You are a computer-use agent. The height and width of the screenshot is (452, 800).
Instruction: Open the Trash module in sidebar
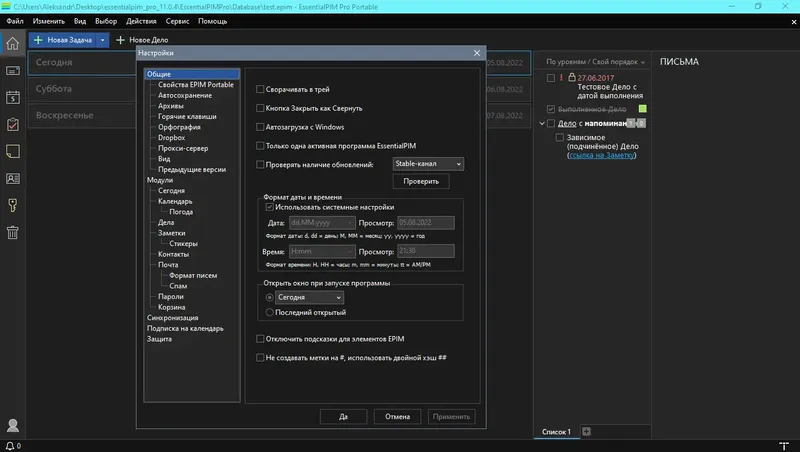click(13, 233)
